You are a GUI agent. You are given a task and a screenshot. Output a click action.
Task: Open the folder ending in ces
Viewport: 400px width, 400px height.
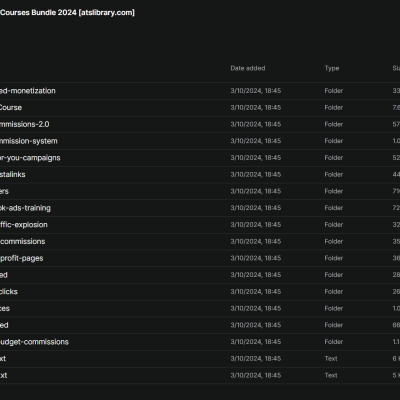click(x=5, y=308)
